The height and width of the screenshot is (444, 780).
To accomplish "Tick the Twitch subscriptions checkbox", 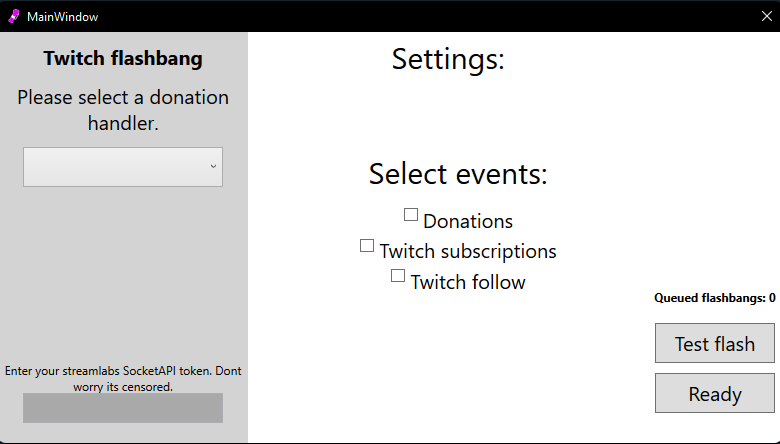I will 367,246.
